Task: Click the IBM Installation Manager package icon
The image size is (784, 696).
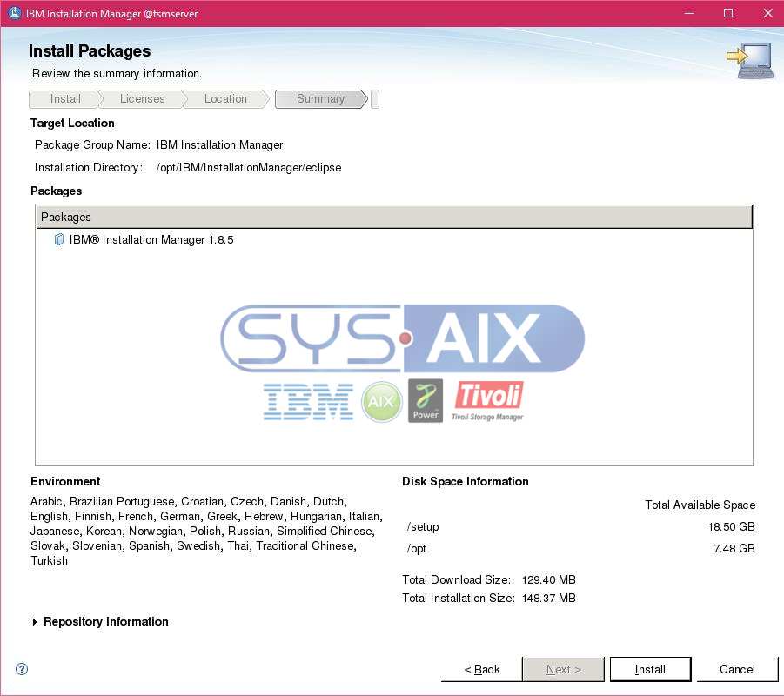Action: tap(58, 239)
